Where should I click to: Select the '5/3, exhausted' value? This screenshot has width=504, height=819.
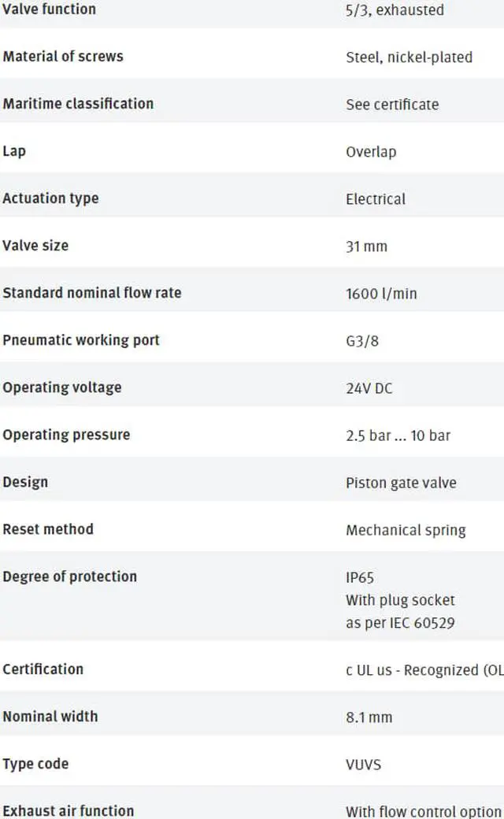click(x=395, y=10)
